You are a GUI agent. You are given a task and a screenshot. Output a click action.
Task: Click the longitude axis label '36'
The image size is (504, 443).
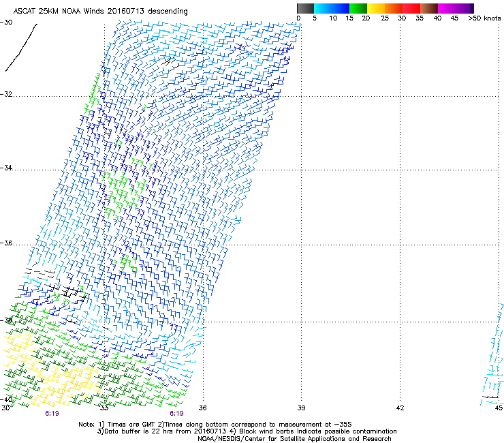[x=202, y=408]
